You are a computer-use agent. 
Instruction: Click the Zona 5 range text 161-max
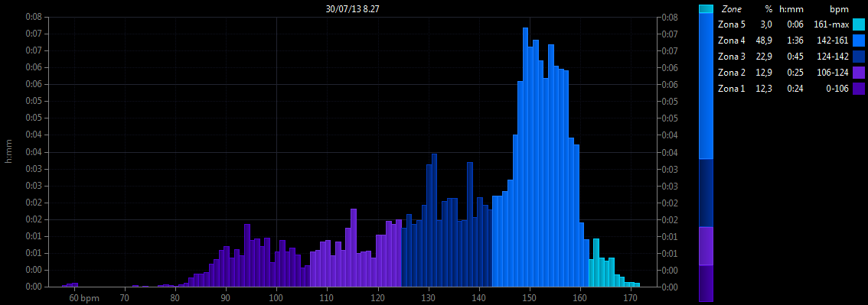tap(831, 24)
